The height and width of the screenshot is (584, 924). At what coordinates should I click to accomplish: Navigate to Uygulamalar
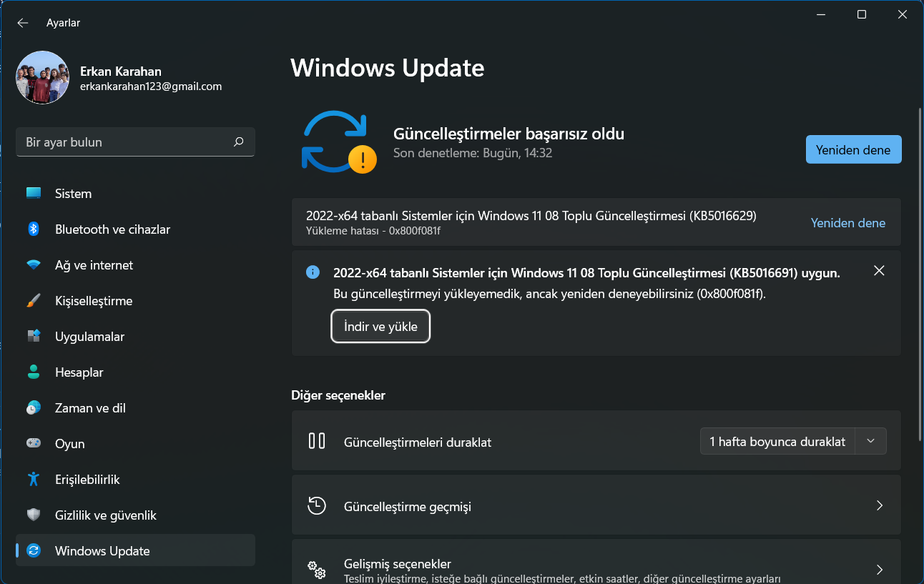tap(135, 337)
